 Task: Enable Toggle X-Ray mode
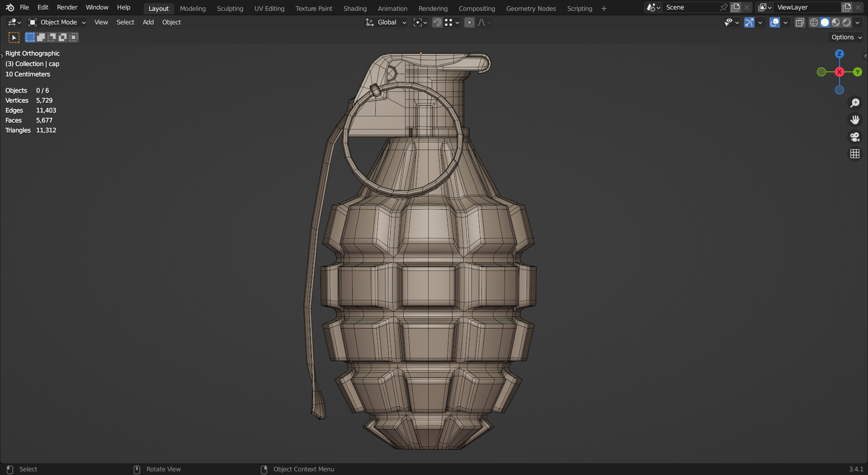799,22
